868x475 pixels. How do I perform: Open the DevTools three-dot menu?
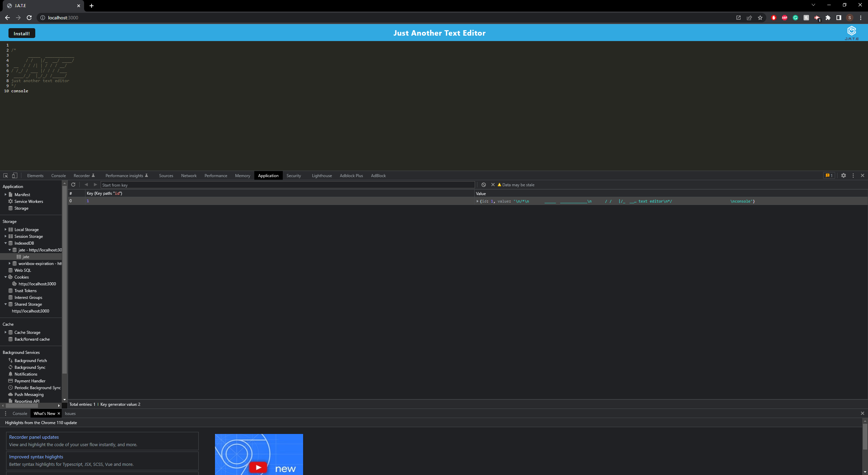click(853, 175)
